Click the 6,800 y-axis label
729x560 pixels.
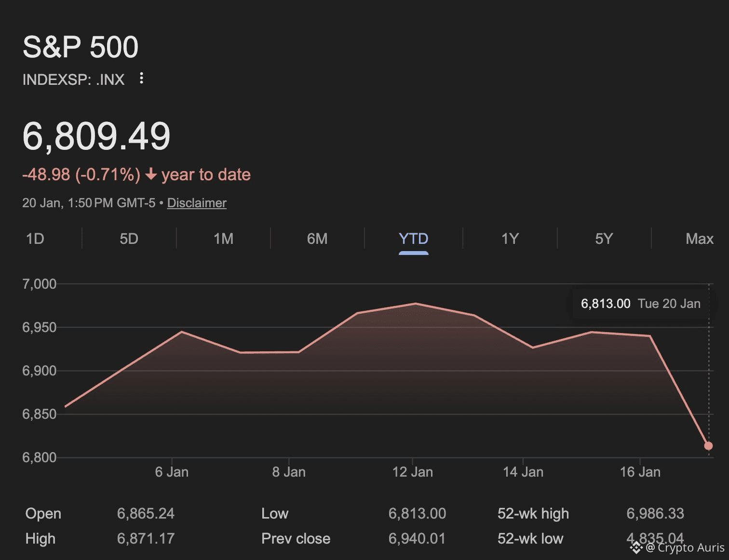[x=40, y=457]
